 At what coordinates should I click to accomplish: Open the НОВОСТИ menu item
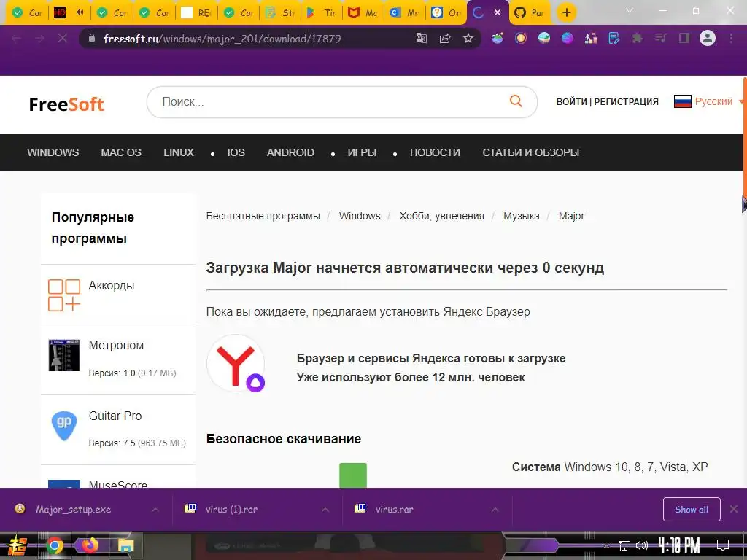pyautogui.click(x=435, y=152)
